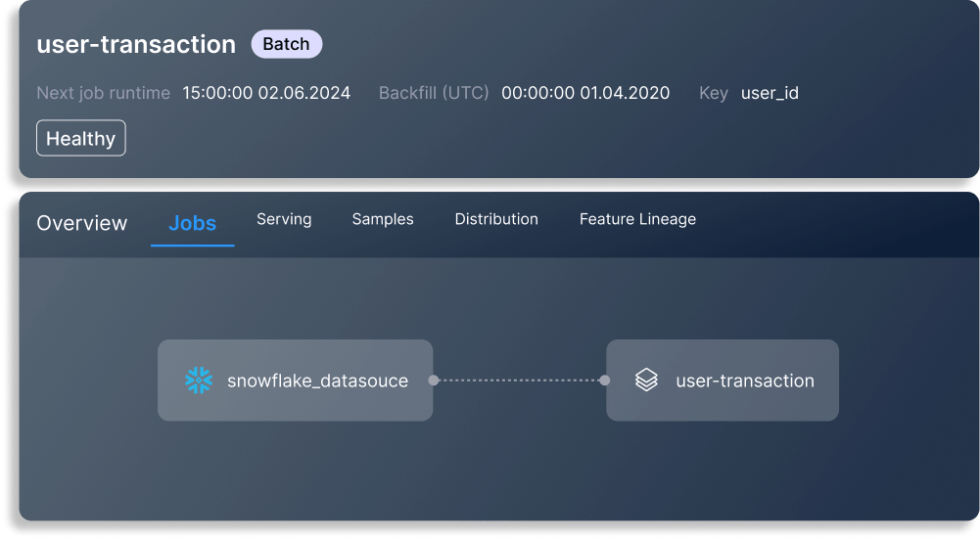Click the Healthy status badge

pyautogui.click(x=81, y=138)
